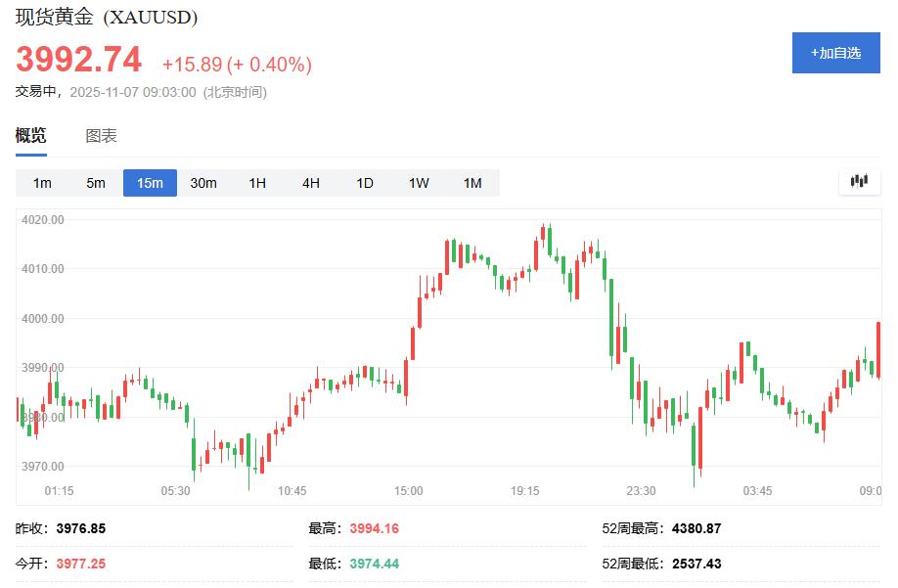Choose the 1H timeframe
898x588 pixels.
[x=257, y=183]
